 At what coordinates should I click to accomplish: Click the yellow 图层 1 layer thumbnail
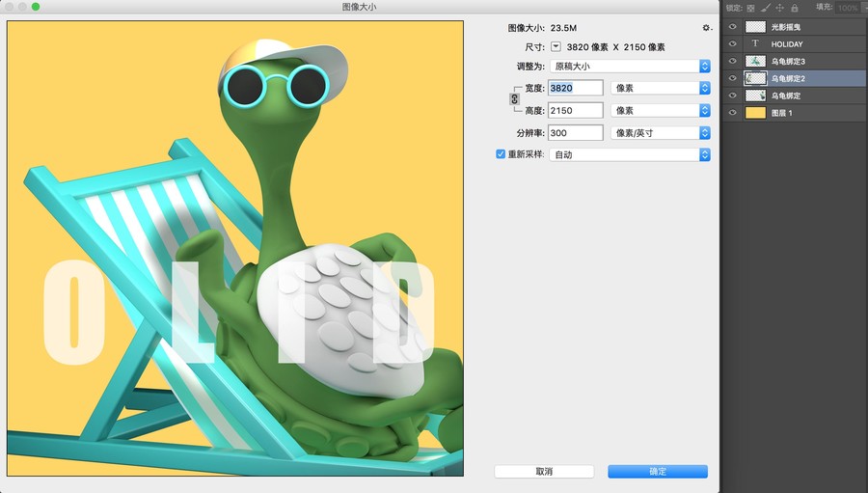(755, 113)
